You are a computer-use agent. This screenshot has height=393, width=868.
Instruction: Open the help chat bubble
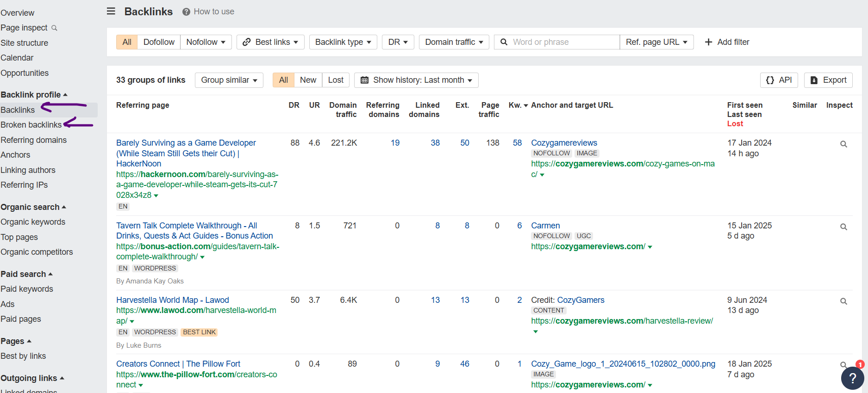(852, 378)
